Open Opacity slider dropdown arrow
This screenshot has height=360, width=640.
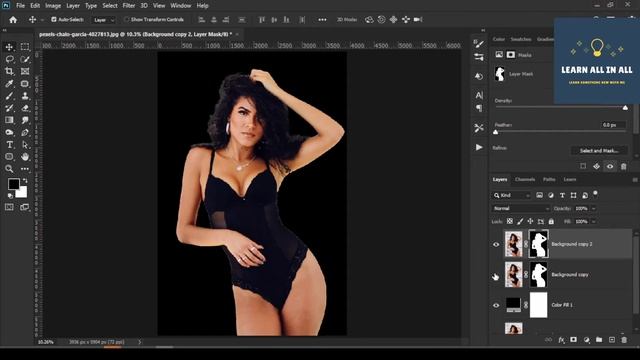(x=594, y=209)
